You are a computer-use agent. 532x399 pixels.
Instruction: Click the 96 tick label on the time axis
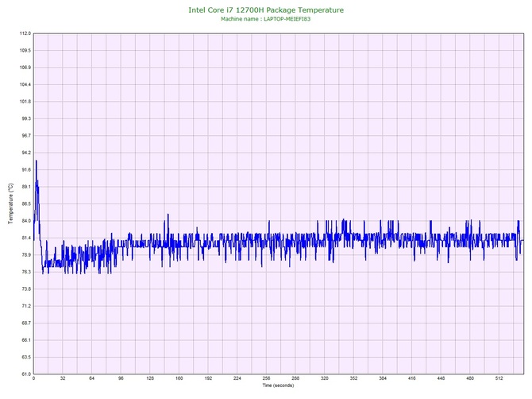[121, 378]
